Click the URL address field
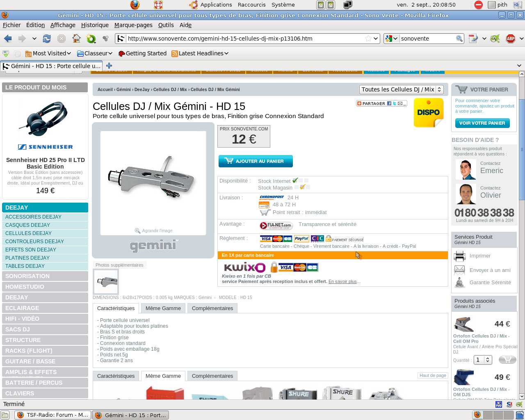This screenshot has height=420, width=525. pyautogui.click(x=245, y=39)
